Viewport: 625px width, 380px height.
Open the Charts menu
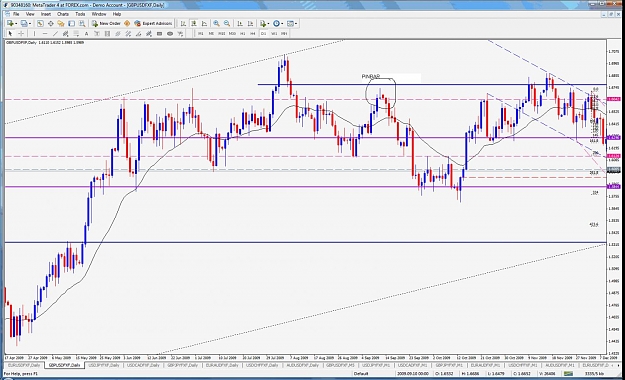point(63,14)
